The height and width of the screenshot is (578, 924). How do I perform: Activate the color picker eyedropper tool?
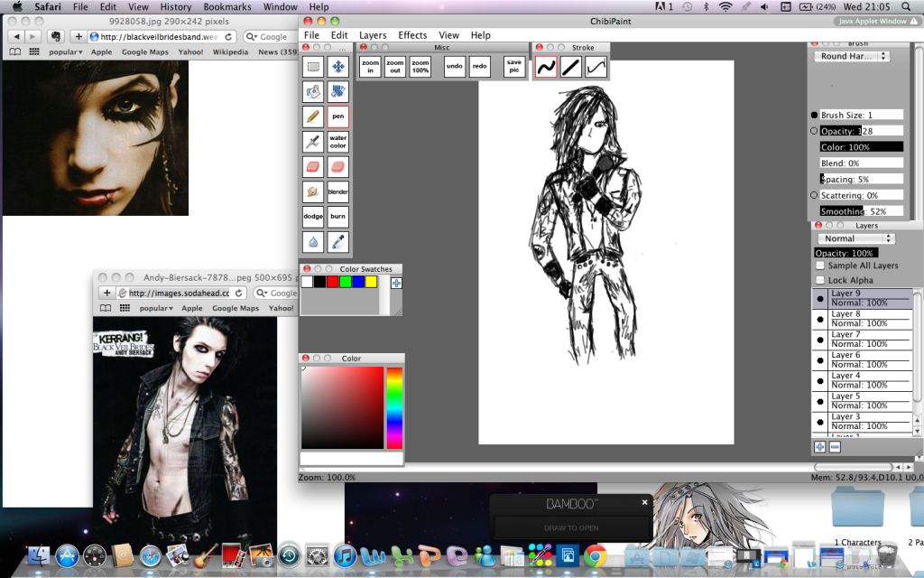click(x=338, y=242)
